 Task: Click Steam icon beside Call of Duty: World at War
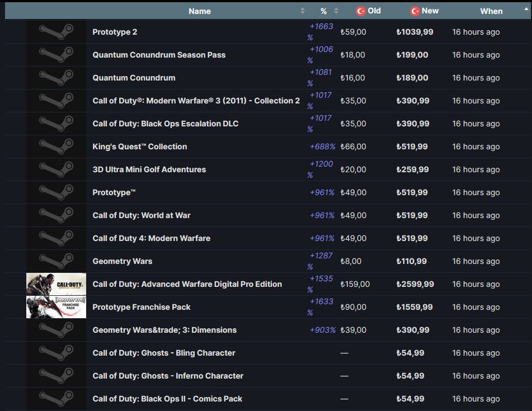tap(56, 215)
